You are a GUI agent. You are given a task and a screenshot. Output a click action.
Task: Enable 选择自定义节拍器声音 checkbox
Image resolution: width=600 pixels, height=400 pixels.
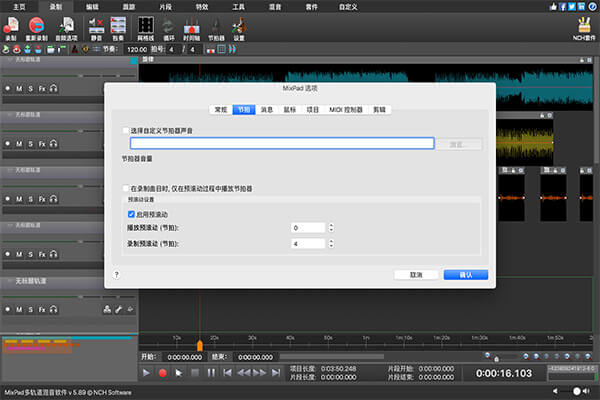coord(125,131)
